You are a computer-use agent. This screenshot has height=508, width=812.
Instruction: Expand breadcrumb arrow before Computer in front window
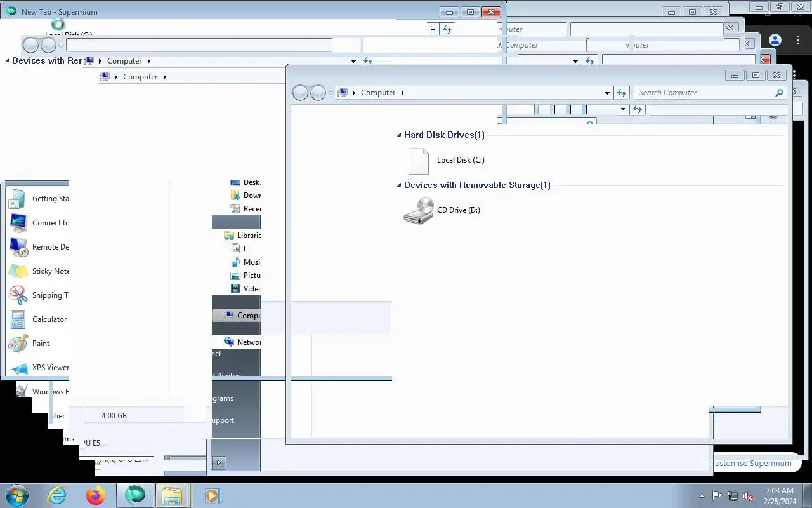[353, 93]
